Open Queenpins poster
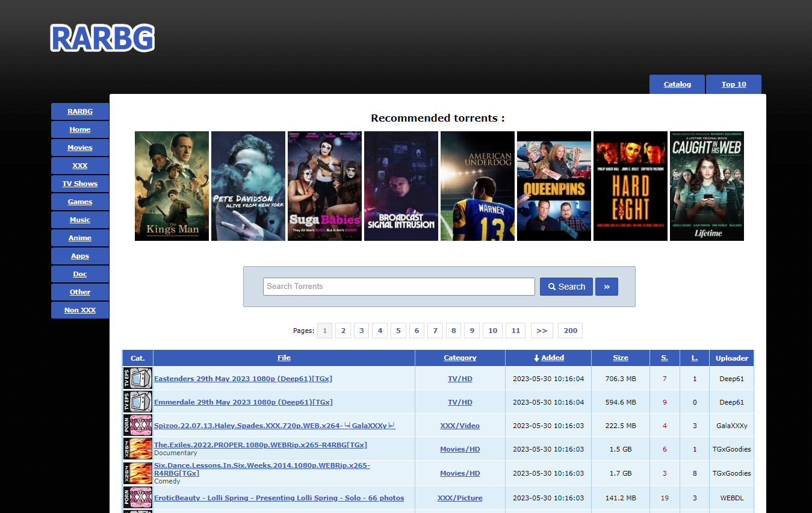 tap(554, 186)
